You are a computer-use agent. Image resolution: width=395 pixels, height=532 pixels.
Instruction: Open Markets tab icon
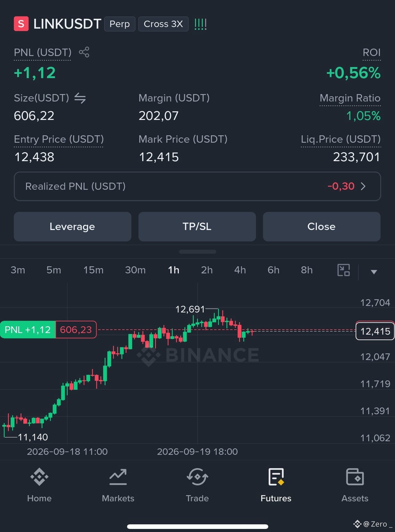(118, 477)
